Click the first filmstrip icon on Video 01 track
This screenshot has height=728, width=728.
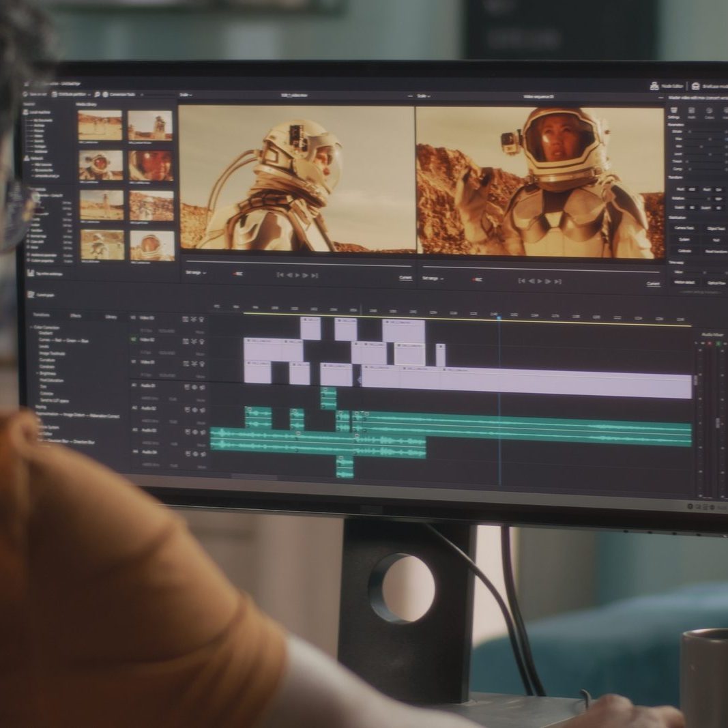186,364
